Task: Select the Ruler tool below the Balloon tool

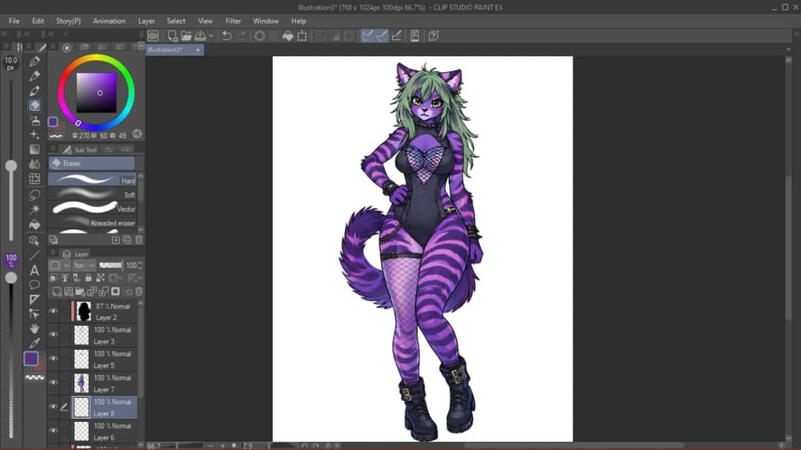Action: pos(34,299)
